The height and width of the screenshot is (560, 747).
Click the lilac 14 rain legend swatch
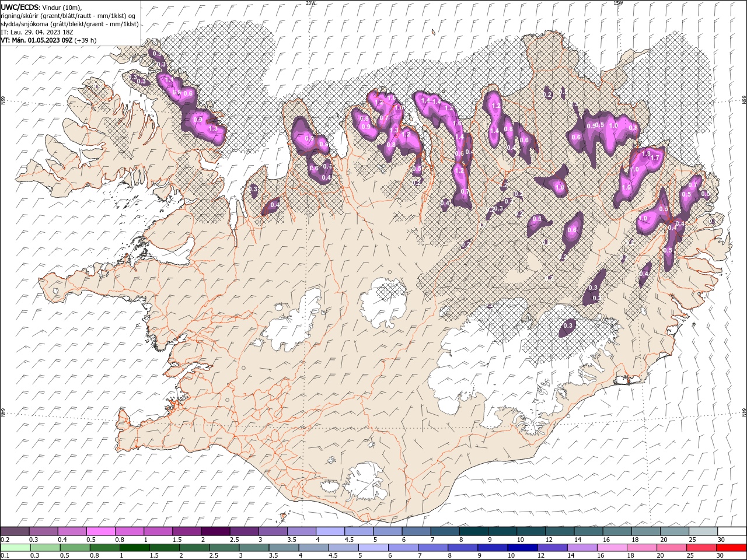pos(582,548)
